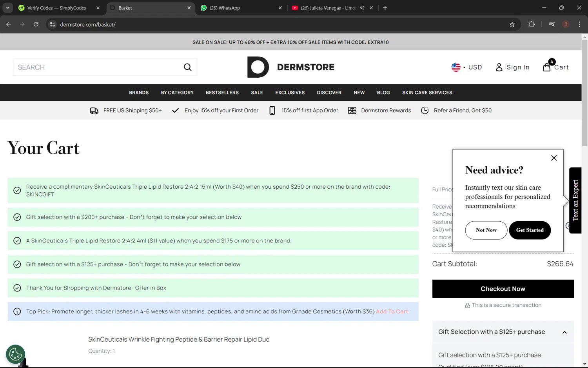Click the Refer a Friend icon
Viewport: 588px width, 368px height.
pyautogui.click(x=425, y=111)
